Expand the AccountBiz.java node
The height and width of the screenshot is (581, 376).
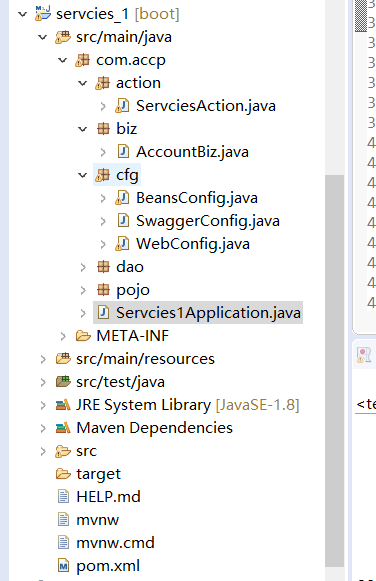(103, 152)
